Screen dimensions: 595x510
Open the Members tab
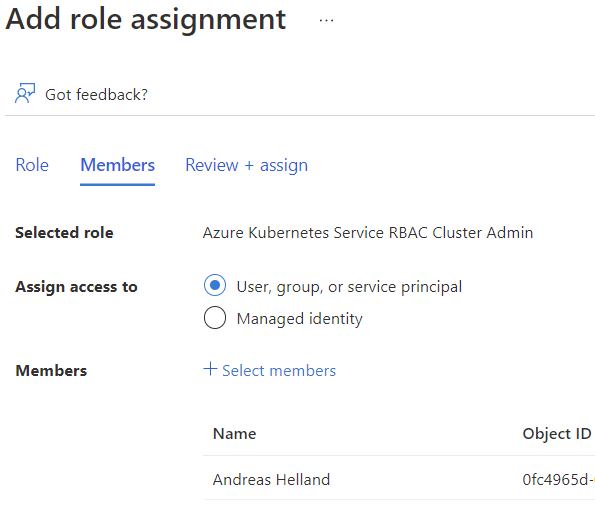coord(118,165)
